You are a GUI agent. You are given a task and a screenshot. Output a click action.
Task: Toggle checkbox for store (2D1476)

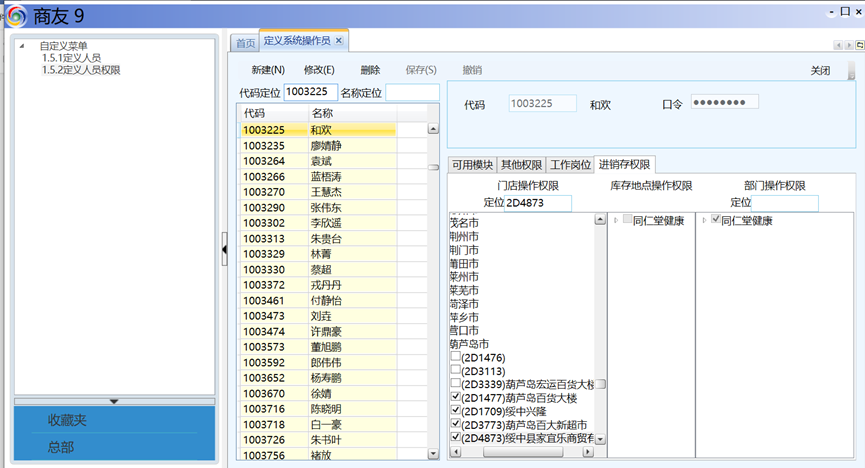(455, 357)
